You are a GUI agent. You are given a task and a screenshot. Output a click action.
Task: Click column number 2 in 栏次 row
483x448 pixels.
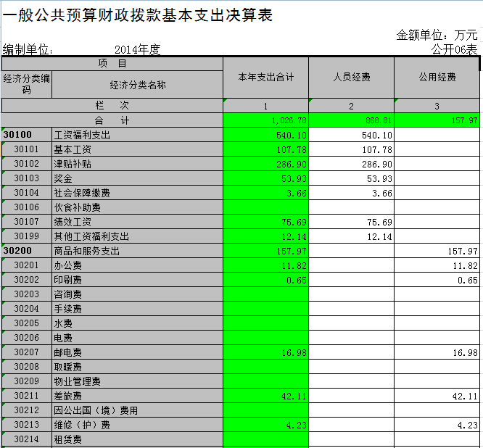tap(351, 106)
